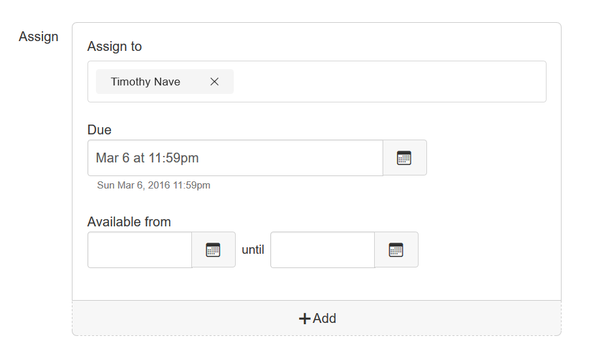Click the Assign section heading
The width and height of the screenshot is (604, 364).
(x=39, y=37)
